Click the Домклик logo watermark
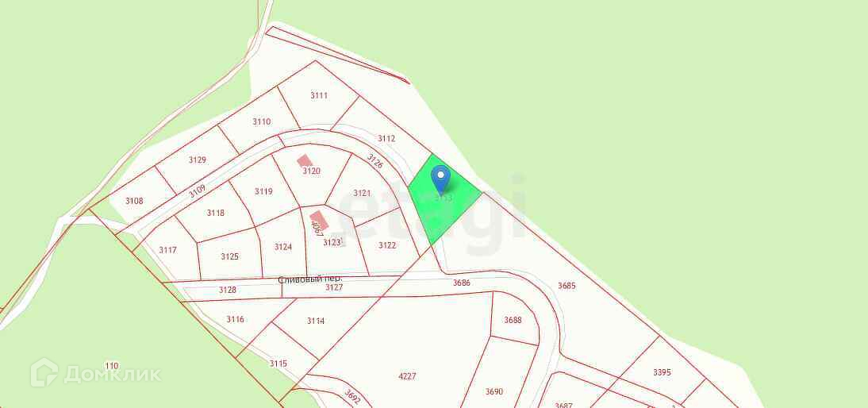This screenshot has height=408, width=868. coord(95,373)
